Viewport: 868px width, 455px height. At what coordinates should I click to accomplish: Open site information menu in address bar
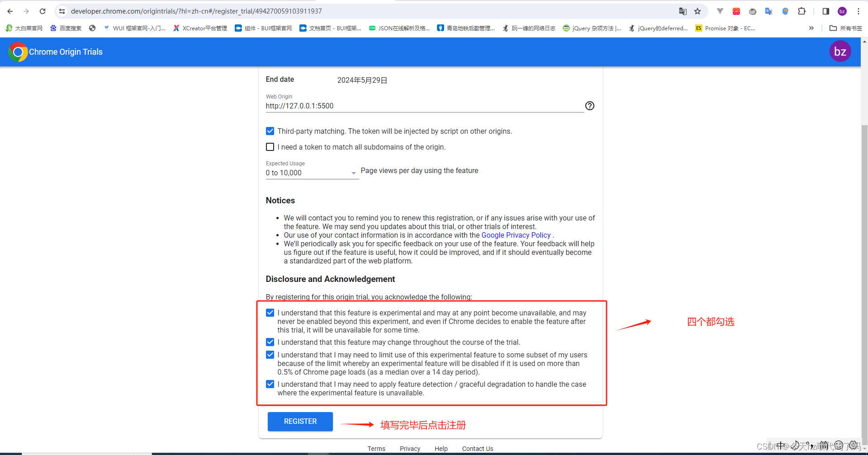[62, 11]
